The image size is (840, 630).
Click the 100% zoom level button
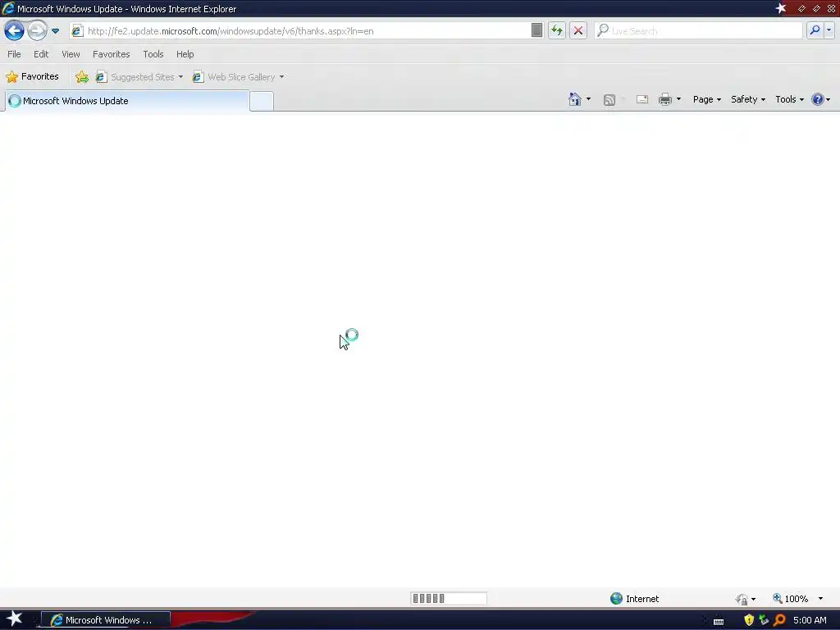pos(790,598)
